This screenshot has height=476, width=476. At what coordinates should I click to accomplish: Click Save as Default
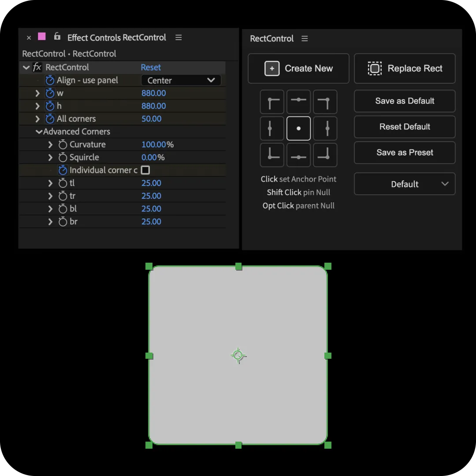point(405,101)
